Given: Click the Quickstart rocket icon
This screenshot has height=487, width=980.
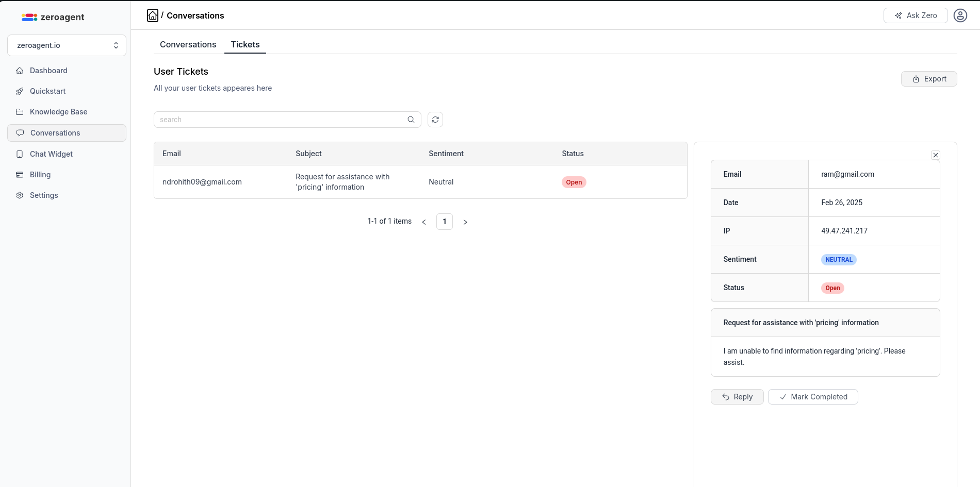Looking at the screenshot, I should point(20,91).
